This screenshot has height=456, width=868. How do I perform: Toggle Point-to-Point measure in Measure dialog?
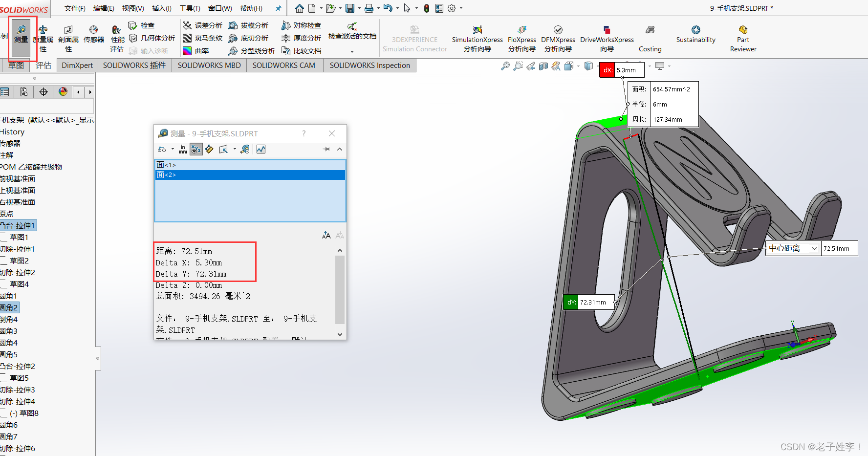209,149
